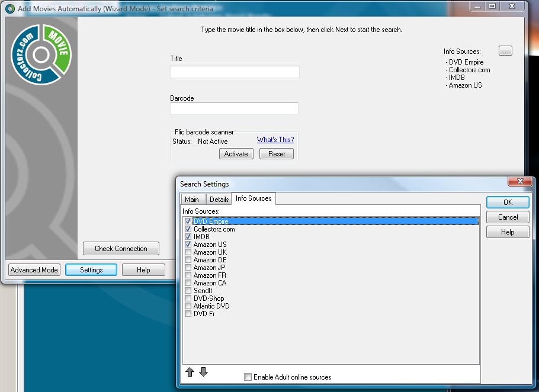Screen dimensions: 539x392
Task: Activate the Flic barcode scanner
Action: (x=236, y=153)
